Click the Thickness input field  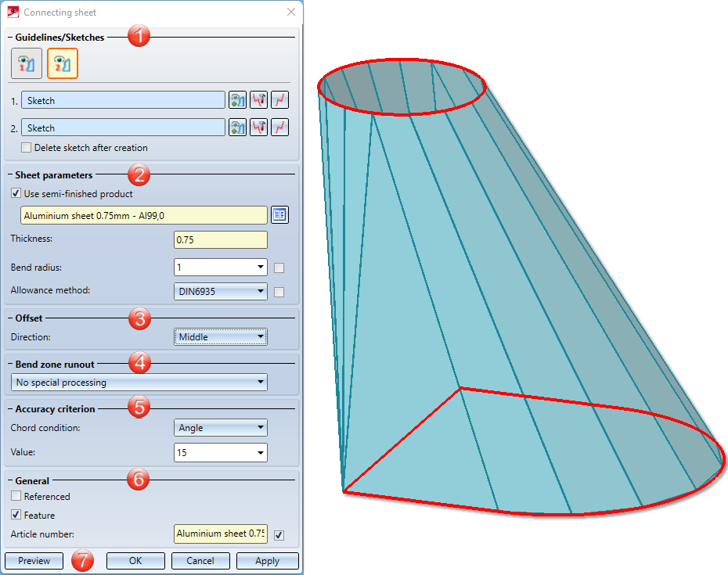tap(221, 240)
